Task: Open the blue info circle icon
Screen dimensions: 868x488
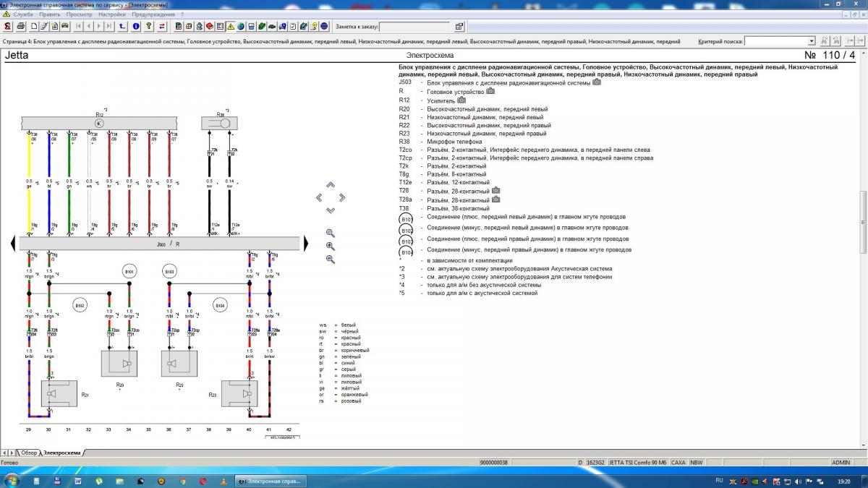Action: coord(135,27)
